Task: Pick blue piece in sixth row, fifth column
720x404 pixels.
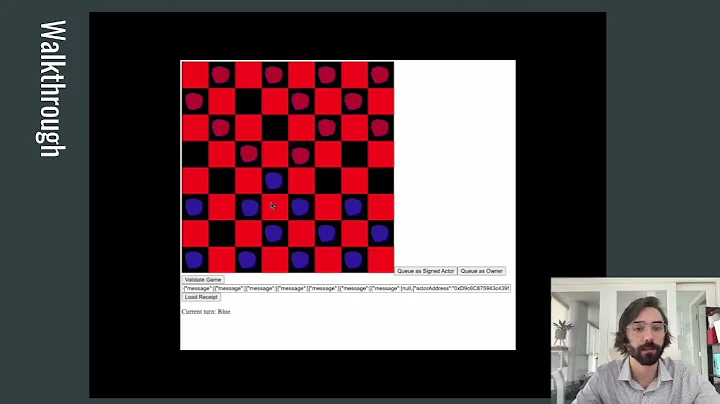Action: click(x=300, y=207)
